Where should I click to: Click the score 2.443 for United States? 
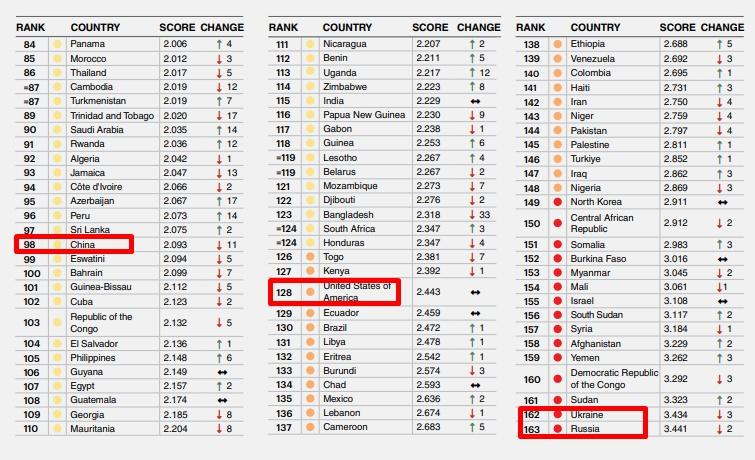[429, 292]
